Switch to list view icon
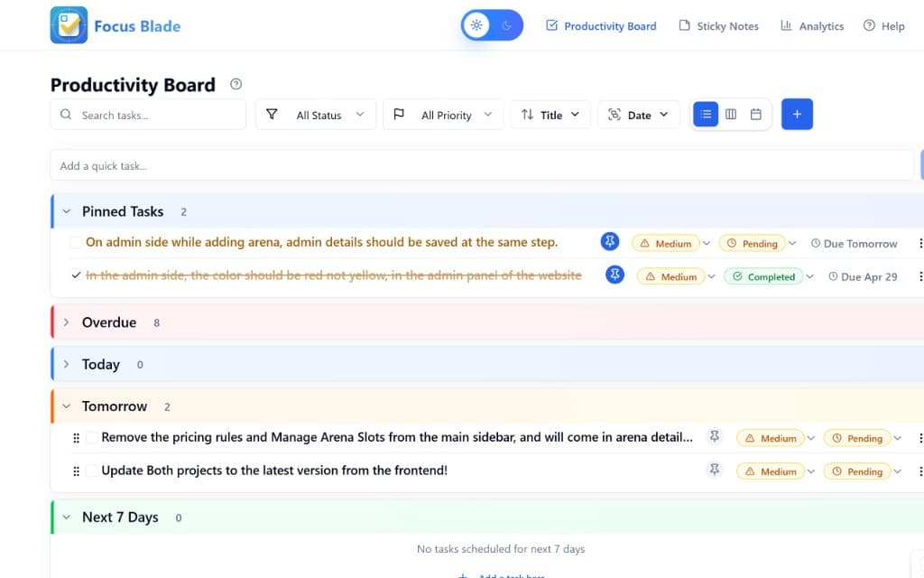This screenshot has height=578, width=924. coord(706,115)
